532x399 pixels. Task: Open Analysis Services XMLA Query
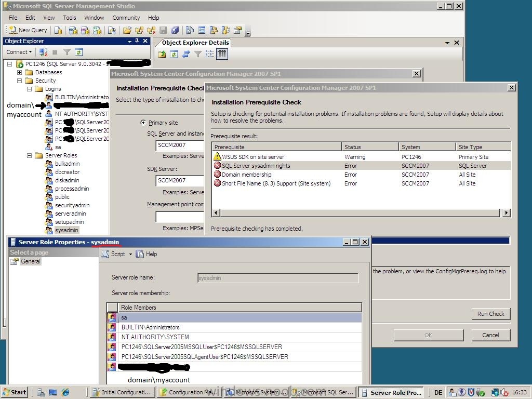[x=97, y=31]
